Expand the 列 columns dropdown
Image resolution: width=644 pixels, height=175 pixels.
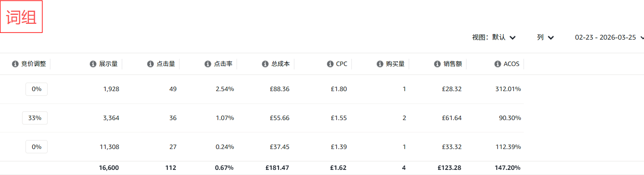(x=545, y=37)
